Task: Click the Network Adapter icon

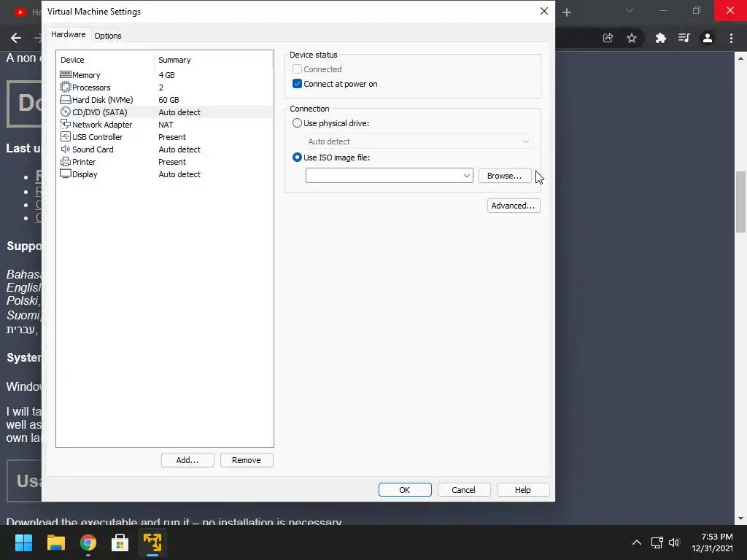Action: (66, 124)
